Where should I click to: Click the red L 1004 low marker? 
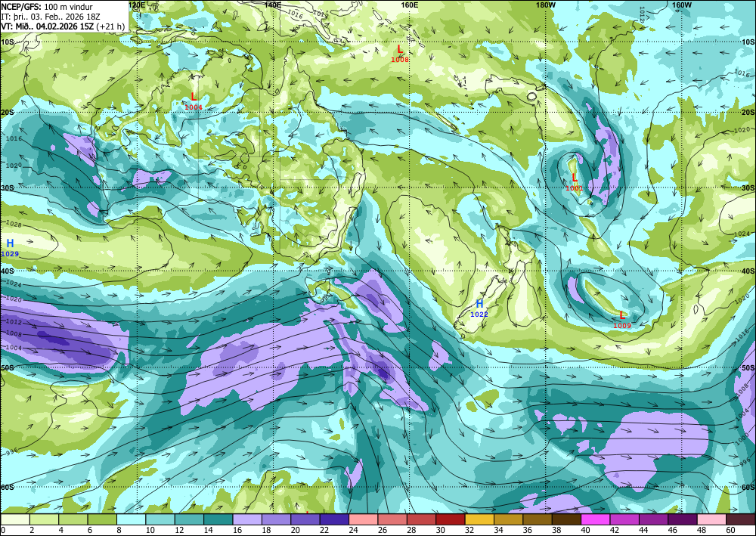click(x=194, y=101)
